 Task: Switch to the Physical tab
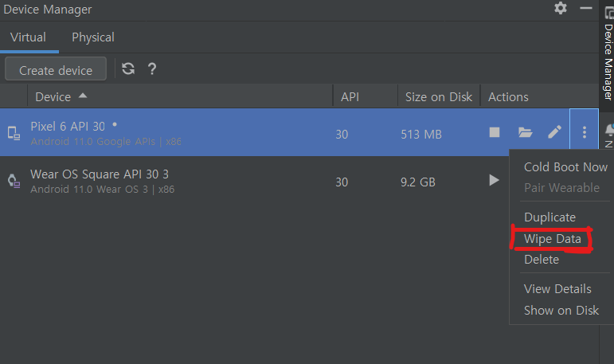[93, 37]
